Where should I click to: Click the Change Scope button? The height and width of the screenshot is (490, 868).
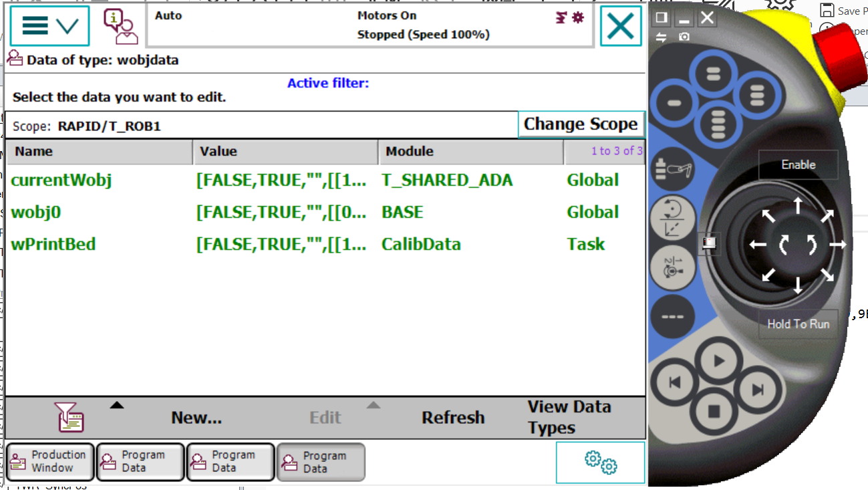click(x=581, y=124)
